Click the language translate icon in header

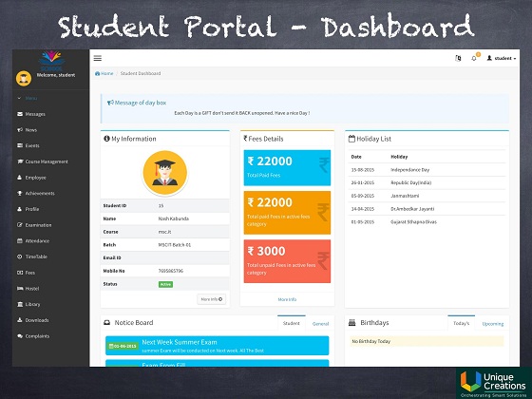[x=458, y=58]
